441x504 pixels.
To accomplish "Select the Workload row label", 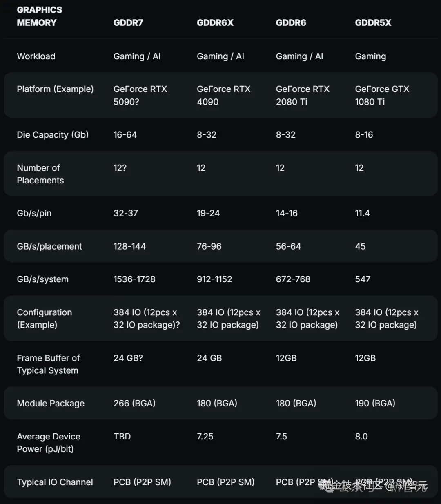I will [36, 56].
